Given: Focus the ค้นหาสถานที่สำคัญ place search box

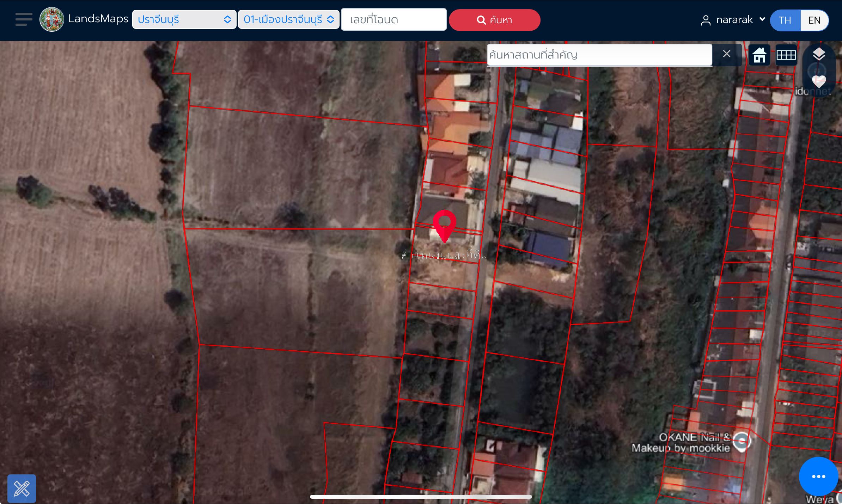Looking at the screenshot, I should (x=599, y=55).
